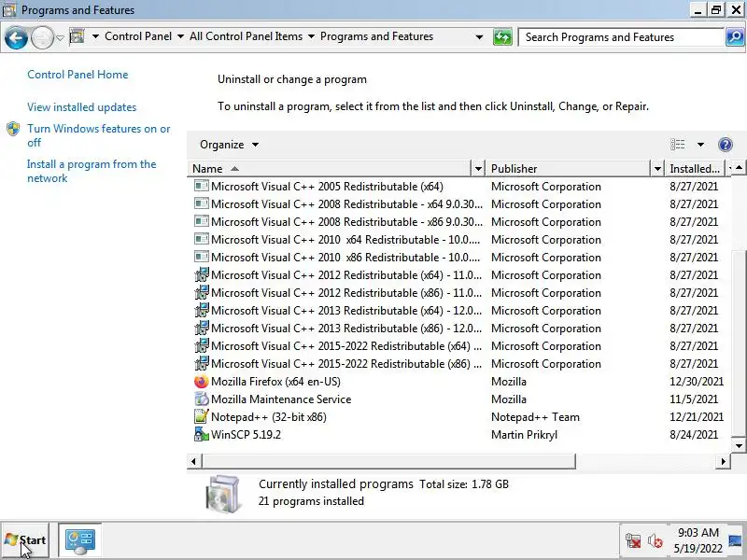Open address bar history dropdown
747x560 pixels.
479,37
